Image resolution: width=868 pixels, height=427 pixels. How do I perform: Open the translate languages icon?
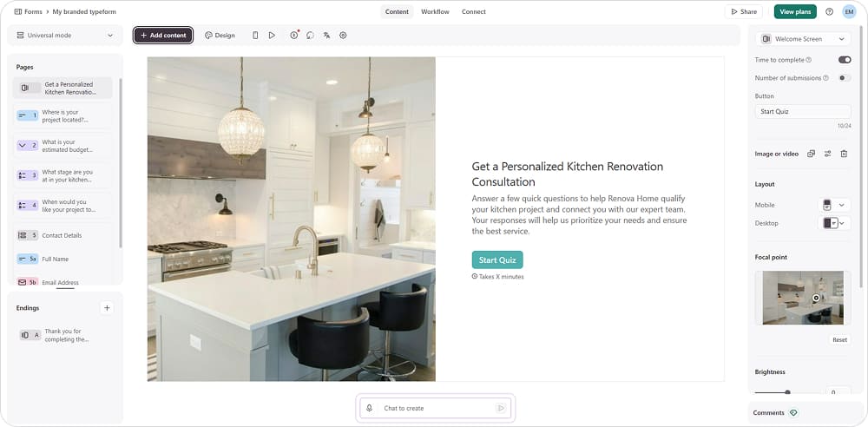[326, 35]
